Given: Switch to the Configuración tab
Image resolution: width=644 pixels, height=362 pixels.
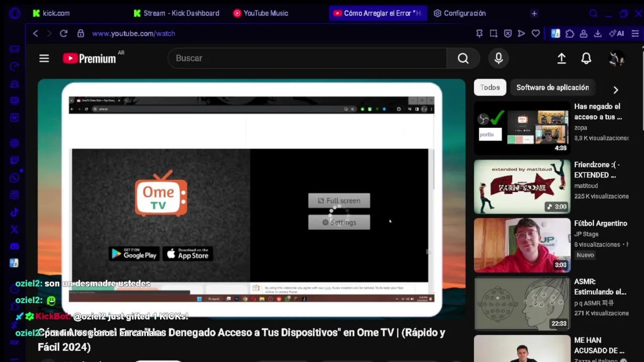Looking at the screenshot, I should pos(460,13).
